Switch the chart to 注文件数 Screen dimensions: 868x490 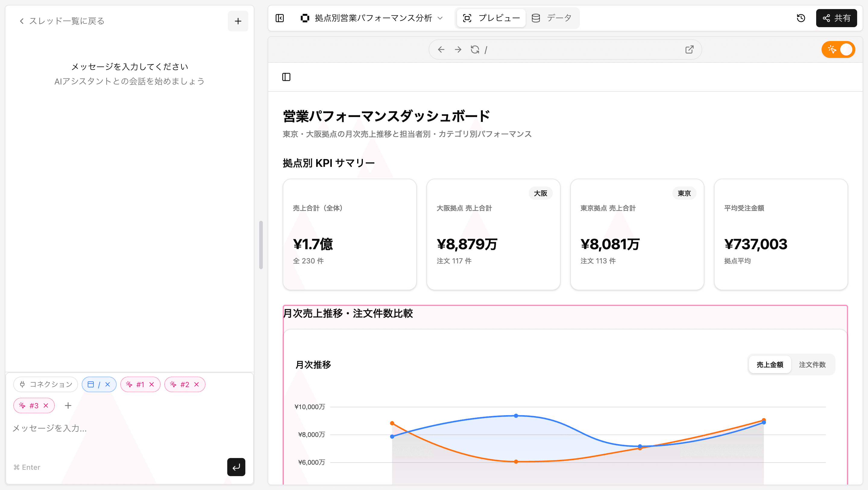813,364
